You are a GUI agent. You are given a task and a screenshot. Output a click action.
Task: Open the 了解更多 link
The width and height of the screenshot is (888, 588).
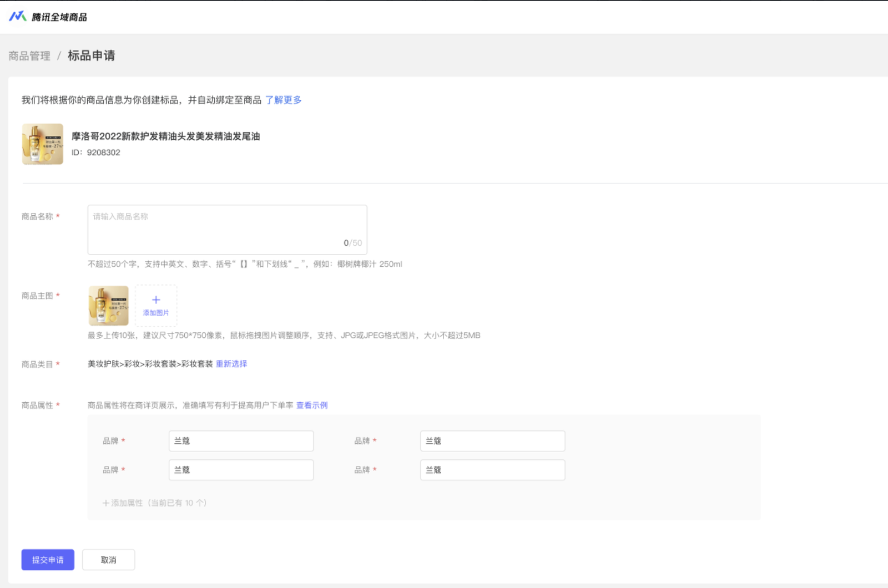tap(283, 100)
